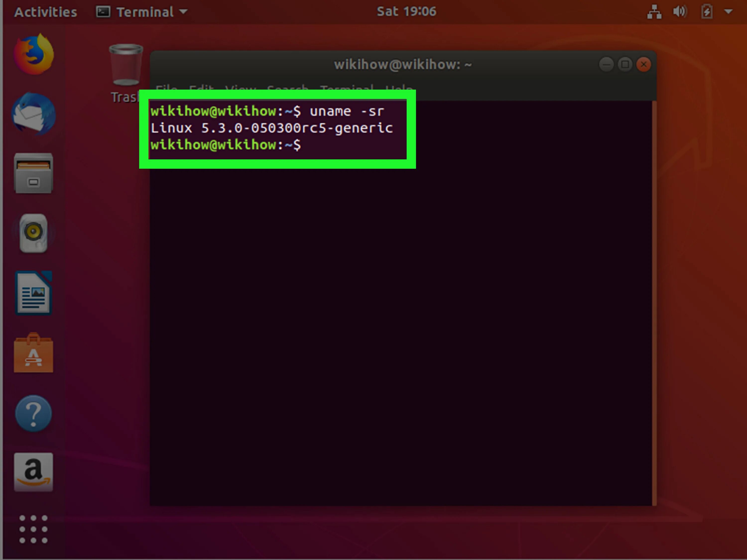Open the clock calendar at Sat 19:06

pyautogui.click(x=406, y=12)
